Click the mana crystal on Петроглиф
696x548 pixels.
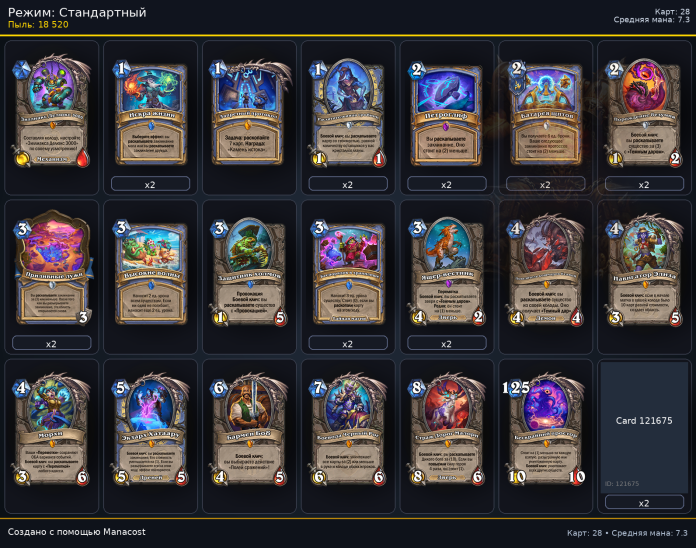(x=417, y=70)
